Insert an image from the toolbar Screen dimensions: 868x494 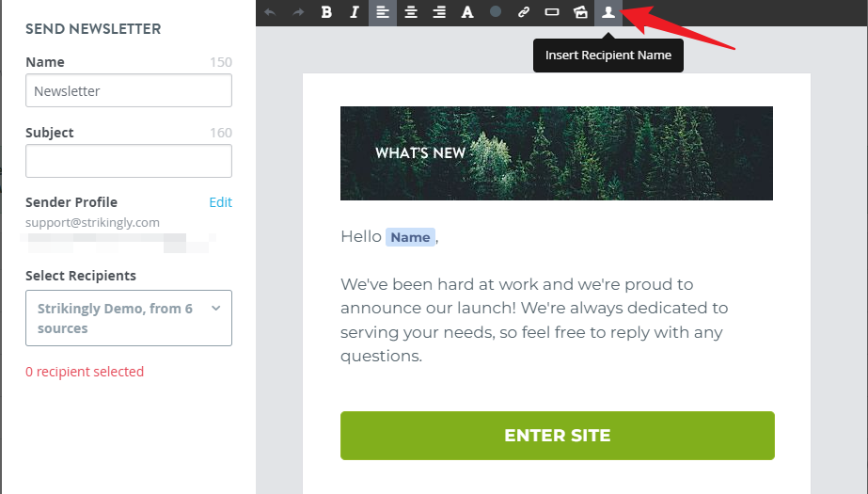pos(580,12)
